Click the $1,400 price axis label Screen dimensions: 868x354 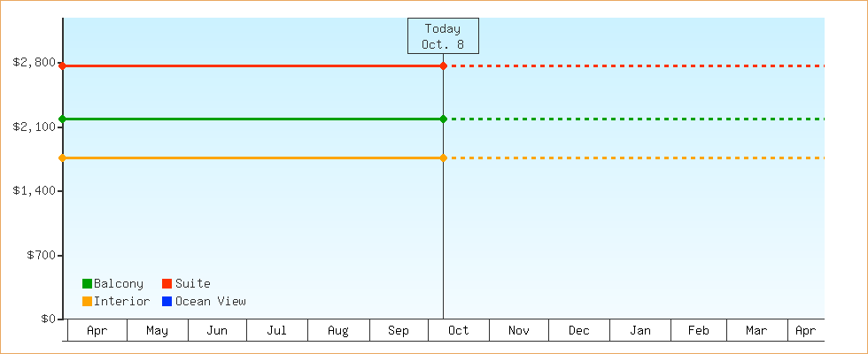coord(34,191)
